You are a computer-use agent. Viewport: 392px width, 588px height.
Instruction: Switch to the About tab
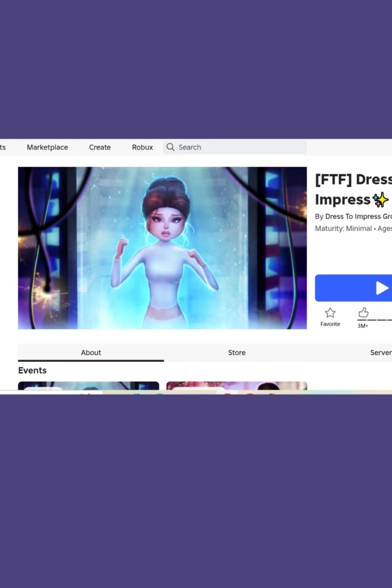tap(91, 353)
